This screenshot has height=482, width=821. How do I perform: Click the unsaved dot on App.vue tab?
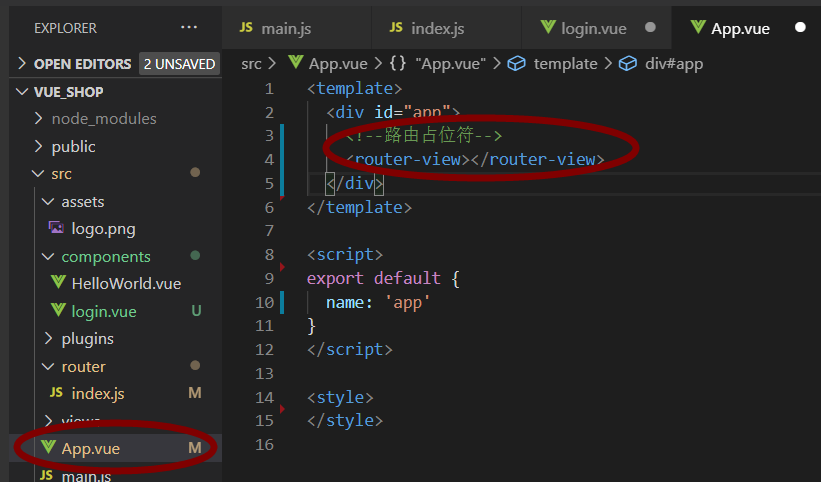click(800, 27)
